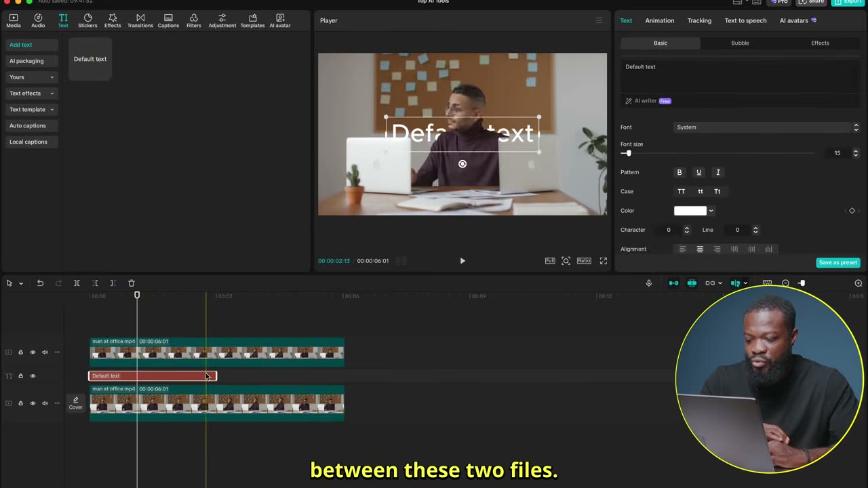Click the redo arrow in timeline toolbar
The width and height of the screenshot is (868, 488).
point(58,283)
